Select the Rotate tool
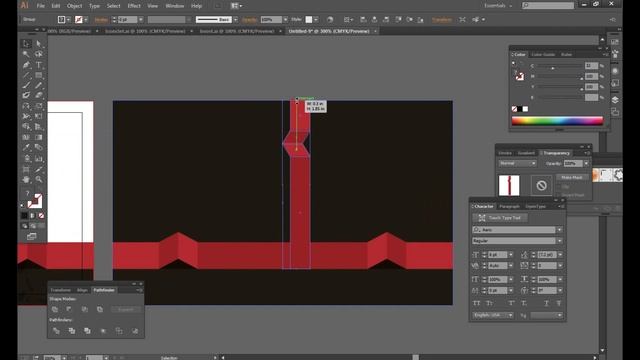The width and height of the screenshot is (640, 360). tap(27, 106)
